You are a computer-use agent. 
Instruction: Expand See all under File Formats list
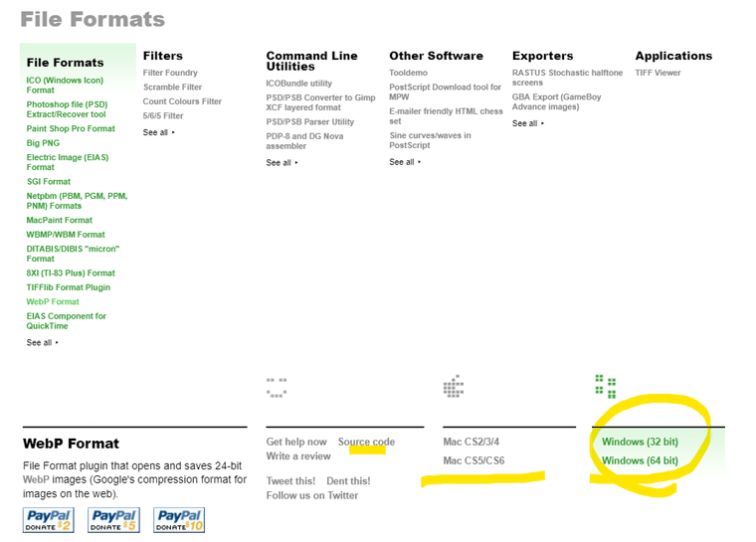[43, 343]
